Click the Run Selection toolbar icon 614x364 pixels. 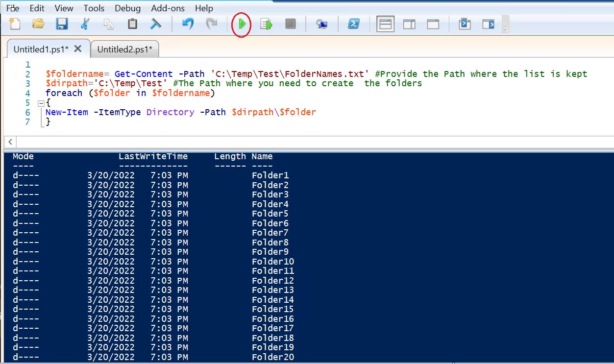pos(266,24)
